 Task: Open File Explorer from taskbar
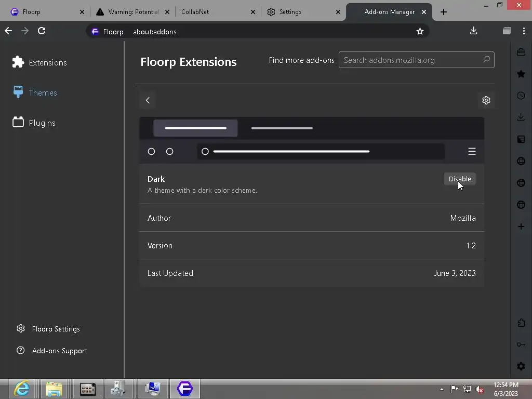coord(54,389)
